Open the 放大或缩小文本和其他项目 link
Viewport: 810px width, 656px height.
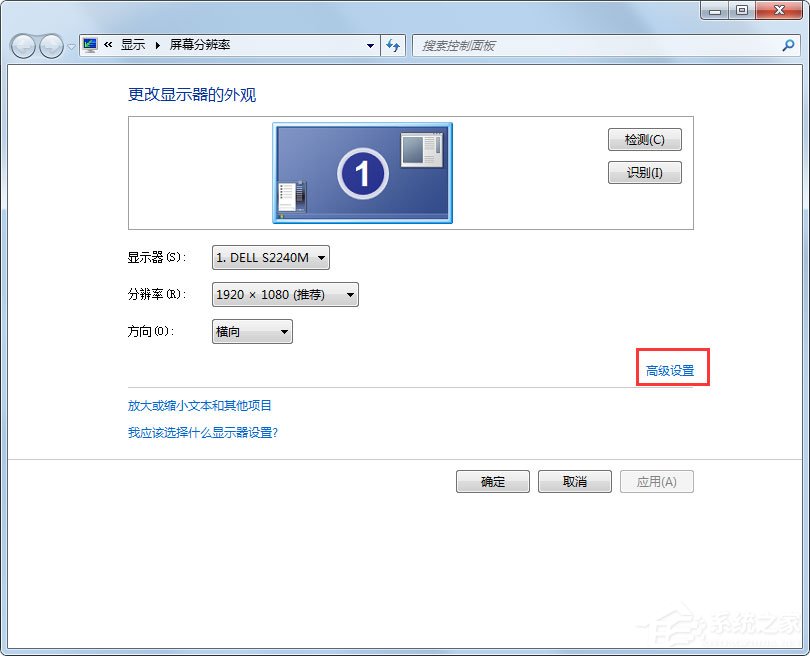[x=201, y=404]
